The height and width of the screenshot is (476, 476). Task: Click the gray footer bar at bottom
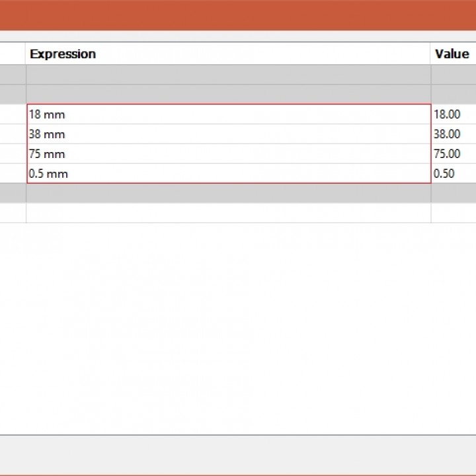click(x=238, y=454)
